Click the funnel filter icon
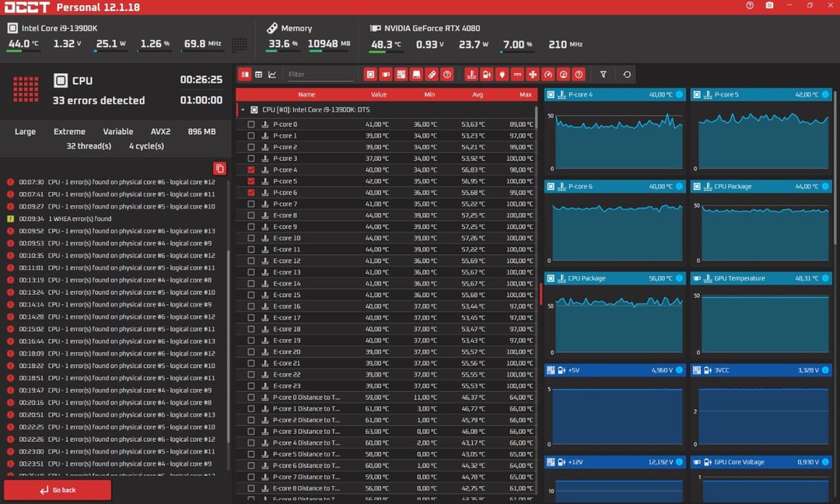 604,75
